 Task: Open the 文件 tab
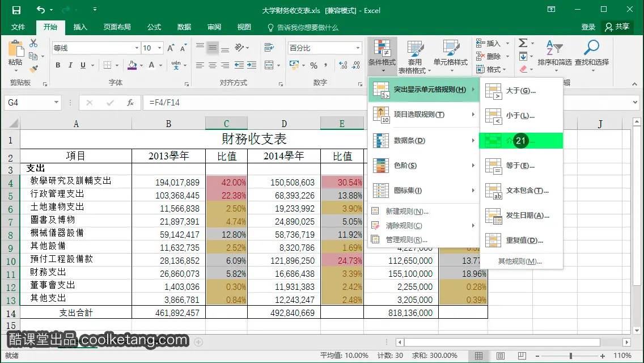point(18,27)
